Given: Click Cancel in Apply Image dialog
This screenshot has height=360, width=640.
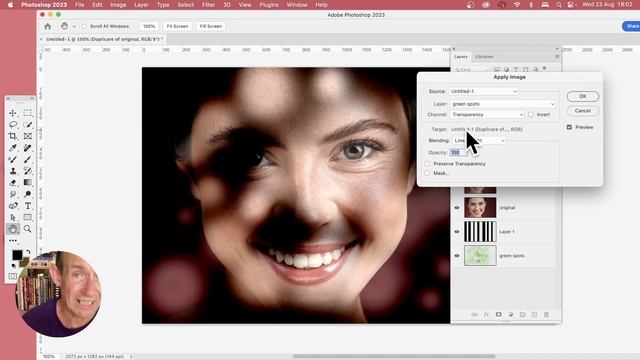Looking at the screenshot, I should [x=582, y=111].
